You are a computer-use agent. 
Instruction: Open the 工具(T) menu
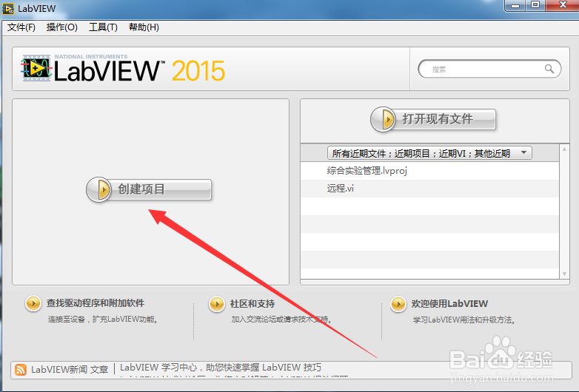click(x=103, y=27)
